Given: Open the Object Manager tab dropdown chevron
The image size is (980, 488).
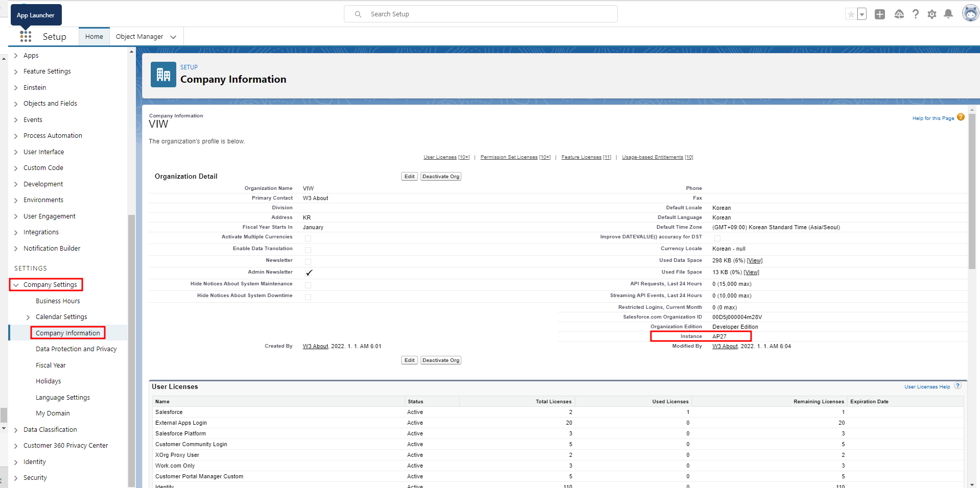Looking at the screenshot, I should tap(173, 37).
